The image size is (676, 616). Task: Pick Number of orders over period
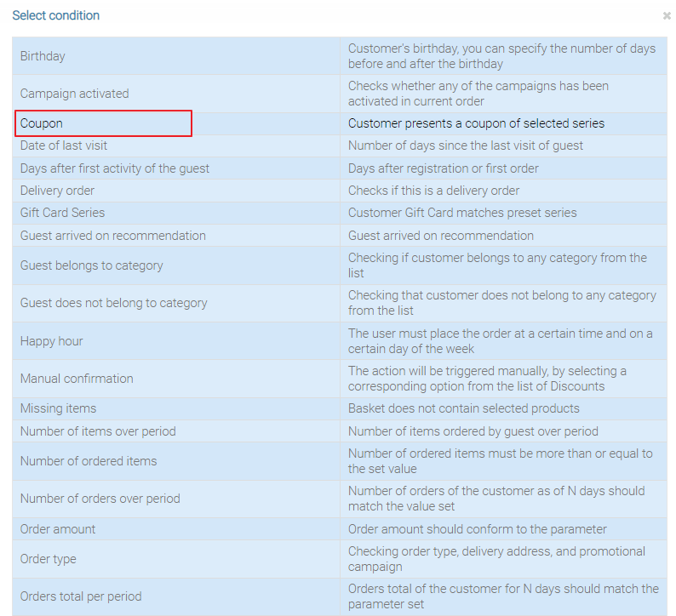[100, 499]
